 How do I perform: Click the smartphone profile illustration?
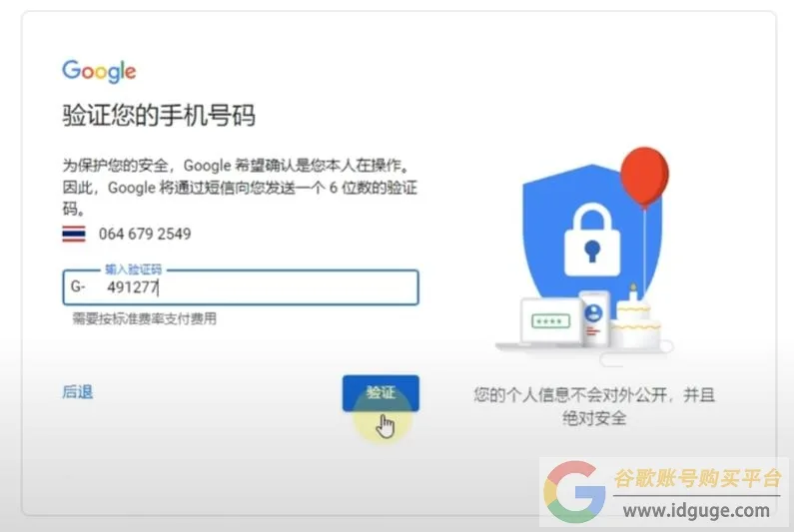[593, 318]
